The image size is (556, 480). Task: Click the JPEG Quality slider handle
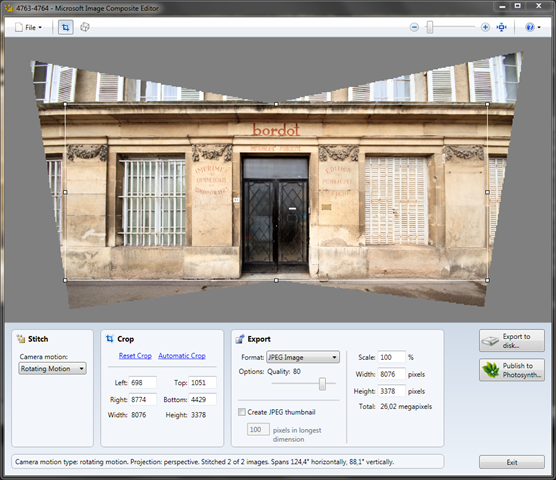coord(322,384)
